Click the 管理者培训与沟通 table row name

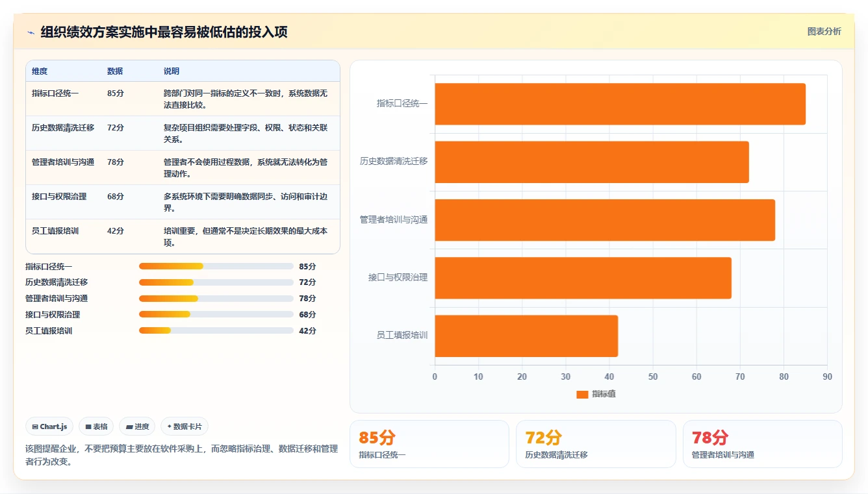click(x=63, y=162)
